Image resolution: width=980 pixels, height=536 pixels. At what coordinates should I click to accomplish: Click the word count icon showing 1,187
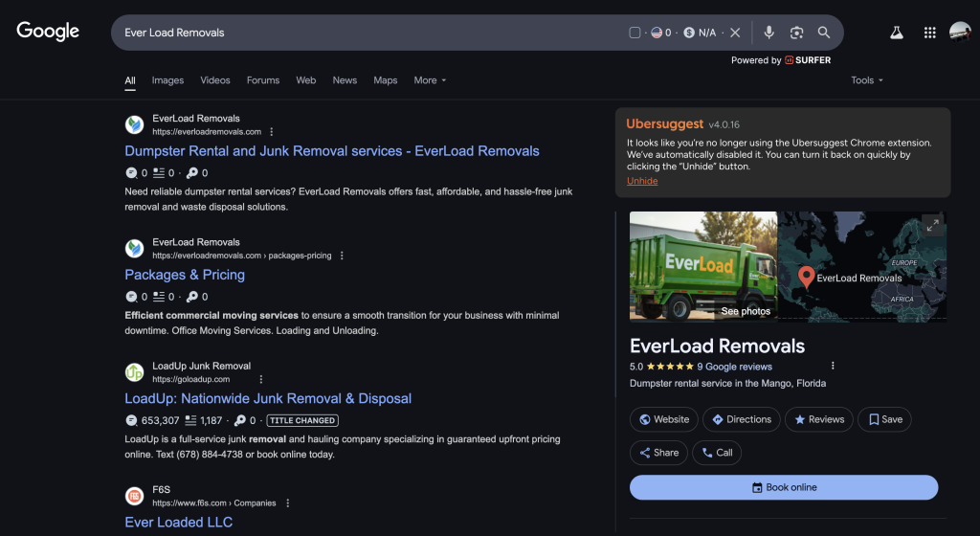point(190,420)
